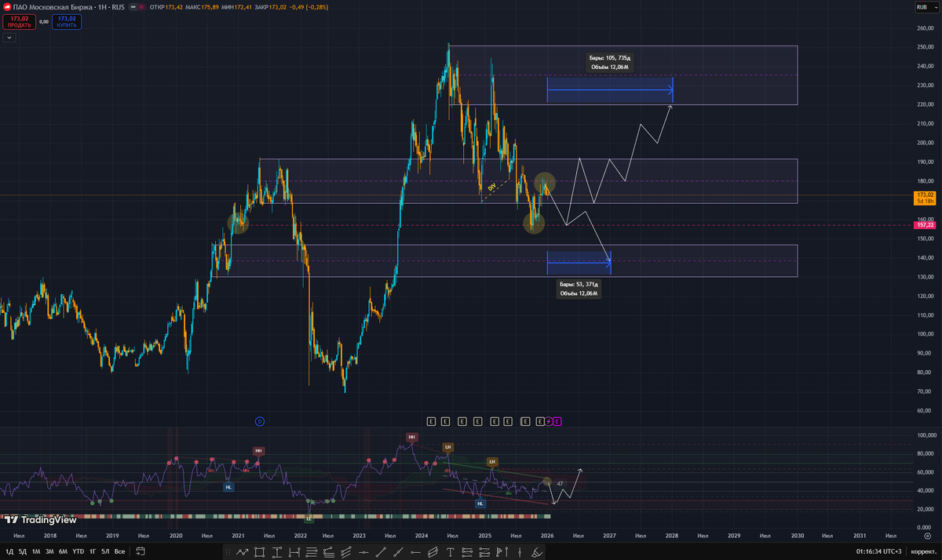Click the ЗАКР 173,02 close value
The image size is (942, 560).
272,6
